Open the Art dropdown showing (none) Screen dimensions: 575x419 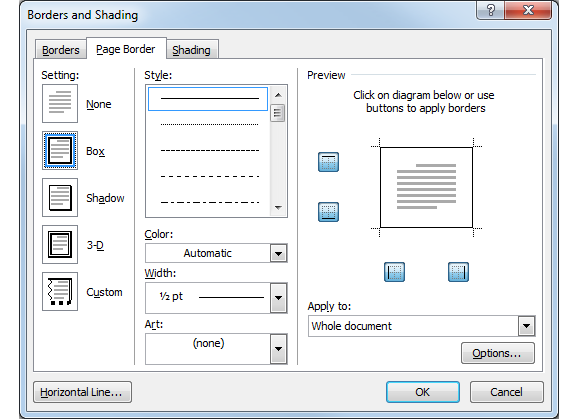click(x=216, y=349)
